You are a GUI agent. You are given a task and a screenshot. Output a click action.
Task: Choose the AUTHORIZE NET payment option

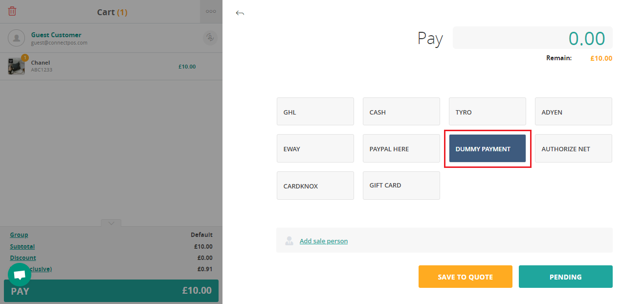[574, 148]
